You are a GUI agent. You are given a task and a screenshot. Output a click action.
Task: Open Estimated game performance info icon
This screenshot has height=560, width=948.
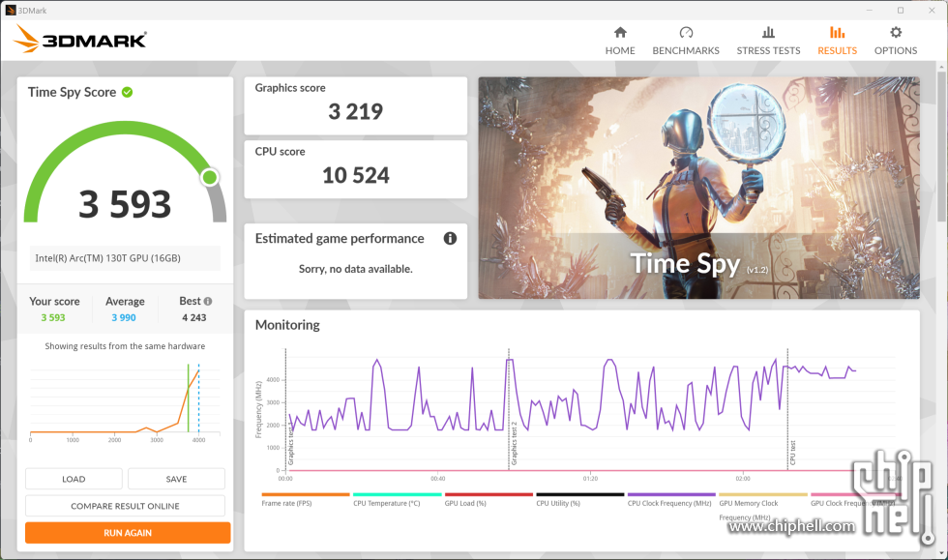[450, 238]
